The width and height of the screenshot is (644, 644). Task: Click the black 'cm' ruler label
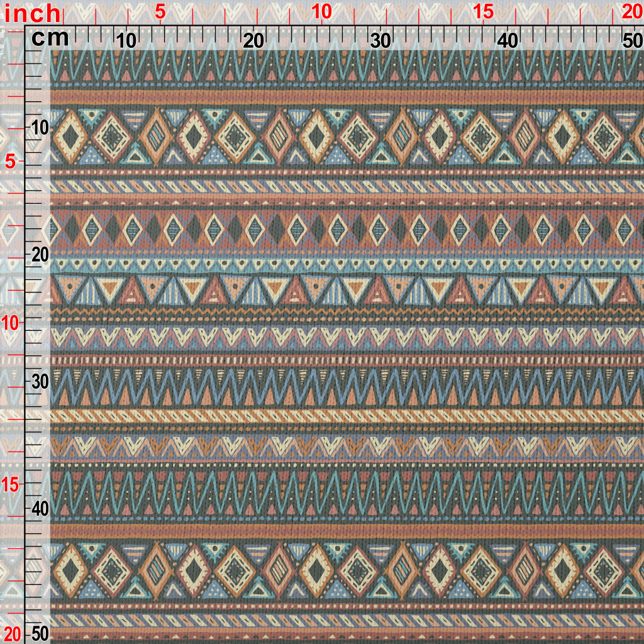pyautogui.click(x=50, y=38)
